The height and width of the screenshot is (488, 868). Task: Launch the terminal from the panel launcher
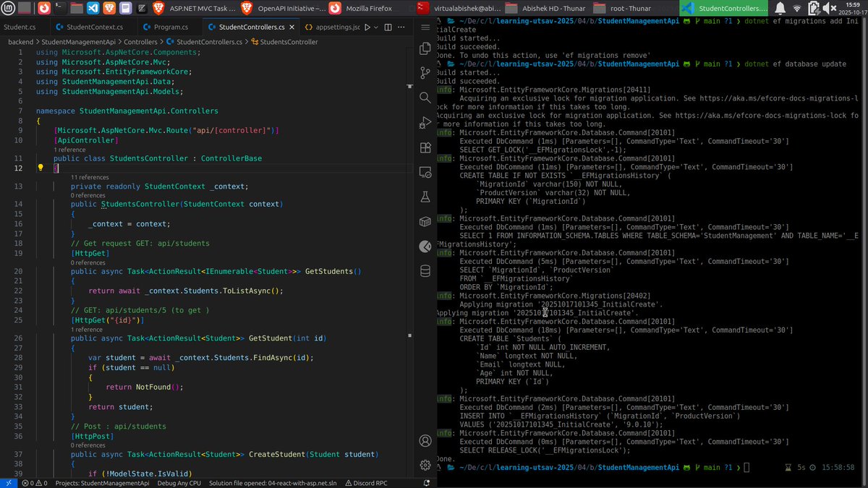point(61,9)
